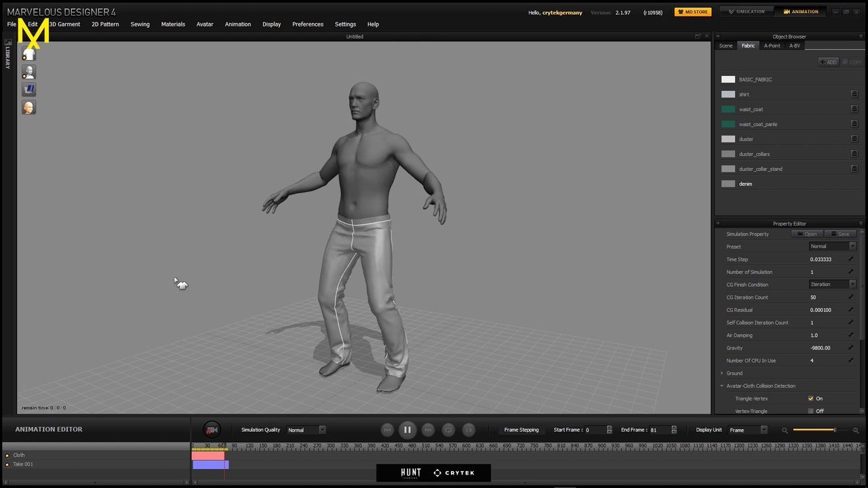Toggle the loop playback button
This screenshot has width=868, height=488.
[x=448, y=430]
